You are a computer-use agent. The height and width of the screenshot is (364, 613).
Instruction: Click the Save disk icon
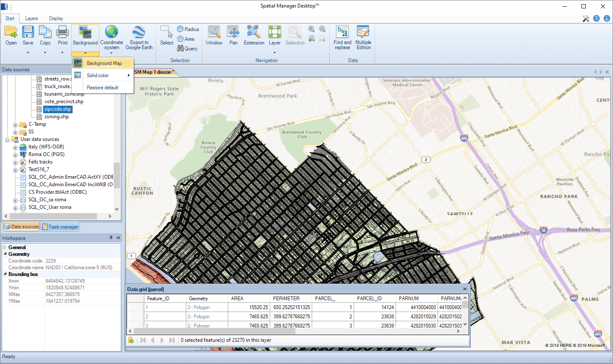tap(28, 32)
